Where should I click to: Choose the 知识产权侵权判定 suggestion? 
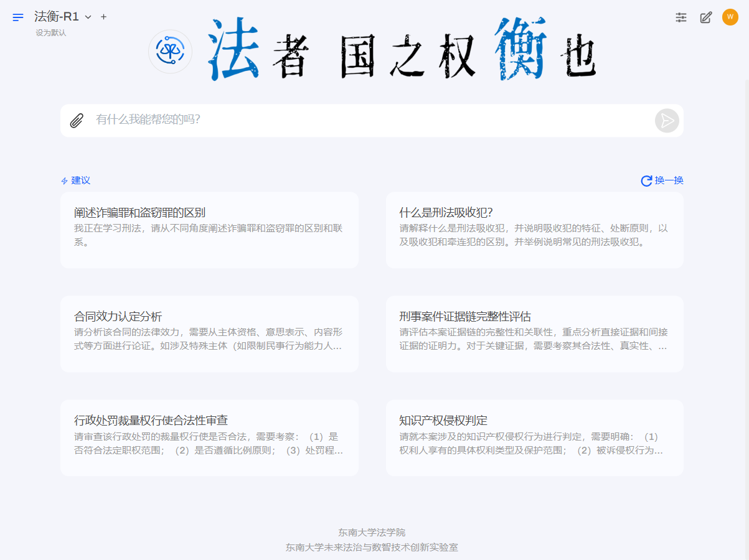534,437
